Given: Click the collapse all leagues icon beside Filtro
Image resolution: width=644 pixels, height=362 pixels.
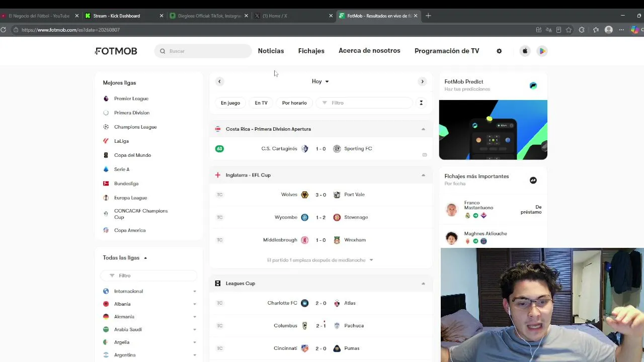Looking at the screenshot, I should click(x=421, y=103).
